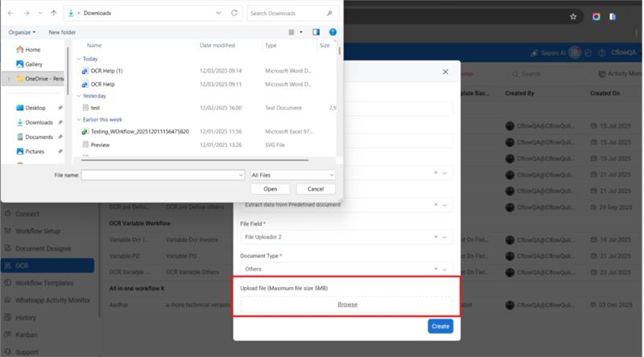Expand the OneDrive tree item
The image size is (644, 357).
pos(8,79)
